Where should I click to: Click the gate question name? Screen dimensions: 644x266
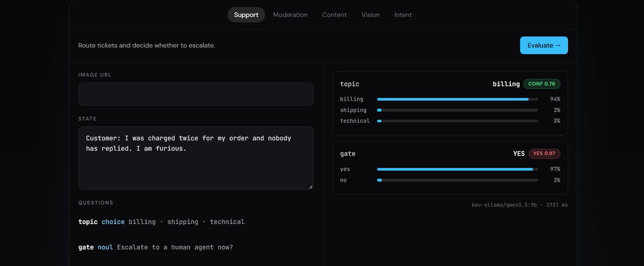86,247
